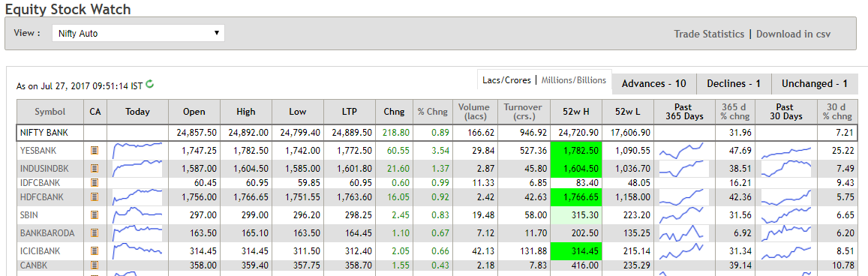868x276 pixels.
Task: Open the Trade Statistics link
Action: [x=708, y=34]
